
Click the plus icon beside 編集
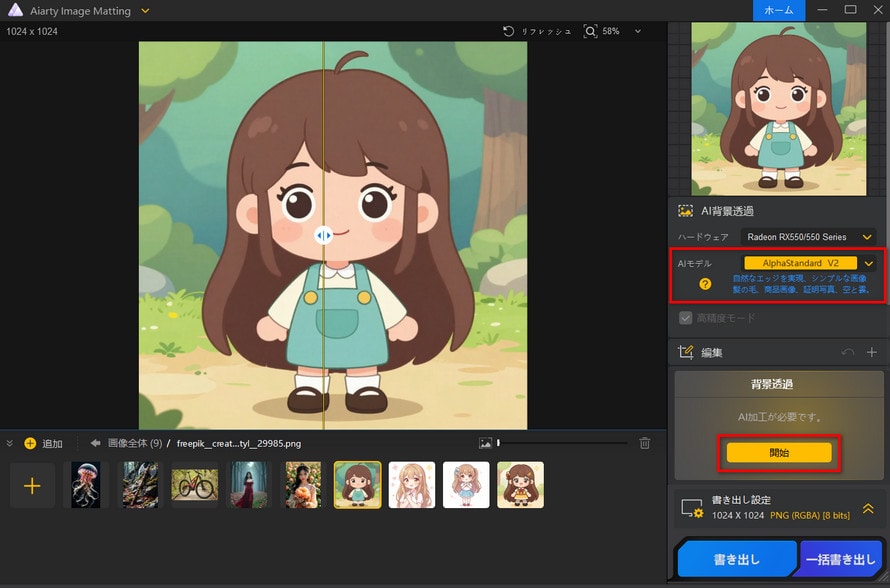click(872, 353)
